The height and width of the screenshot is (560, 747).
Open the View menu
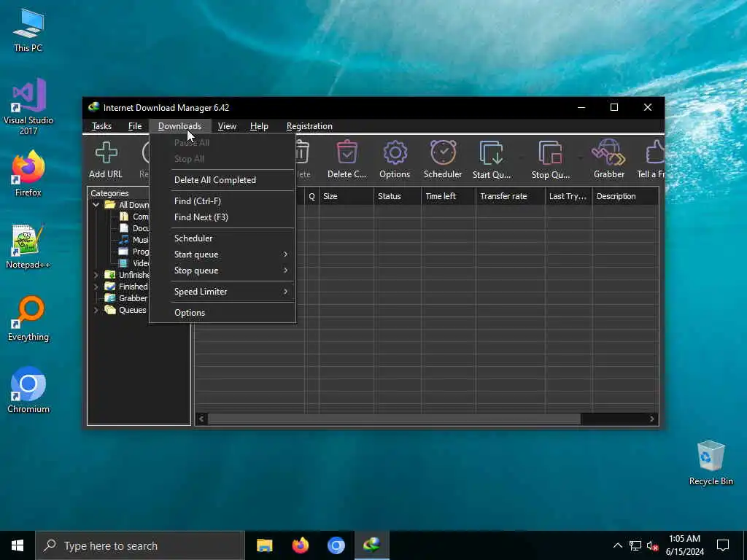tap(227, 126)
